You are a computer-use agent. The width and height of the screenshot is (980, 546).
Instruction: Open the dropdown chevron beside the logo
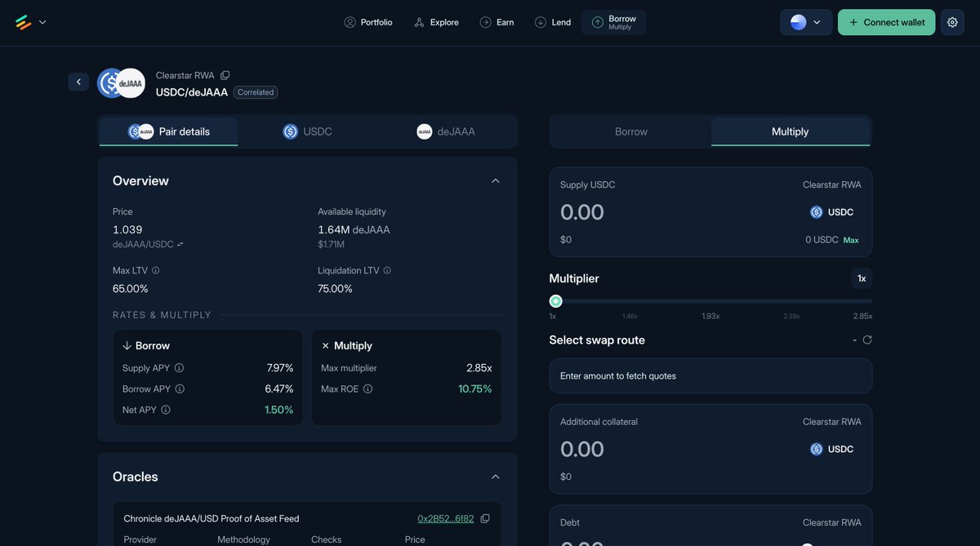[42, 22]
